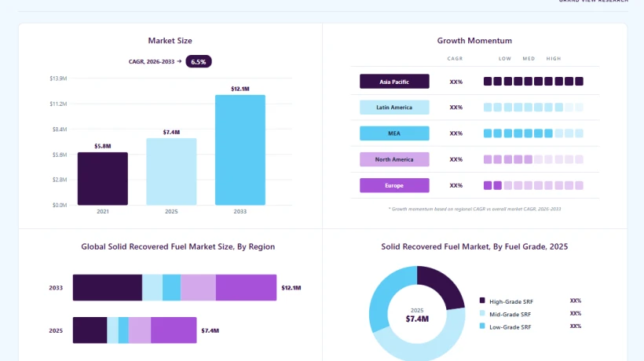Click the XX% value in Asia Pacific row
This screenshot has width=644, height=361.
pyautogui.click(x=456, y=82)
